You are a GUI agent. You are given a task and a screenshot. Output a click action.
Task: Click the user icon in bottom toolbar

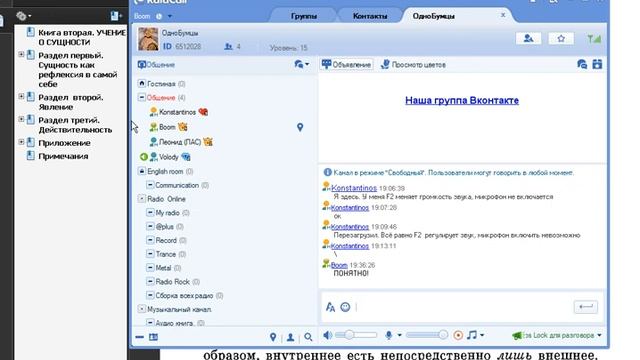click(x=290, y=337)
